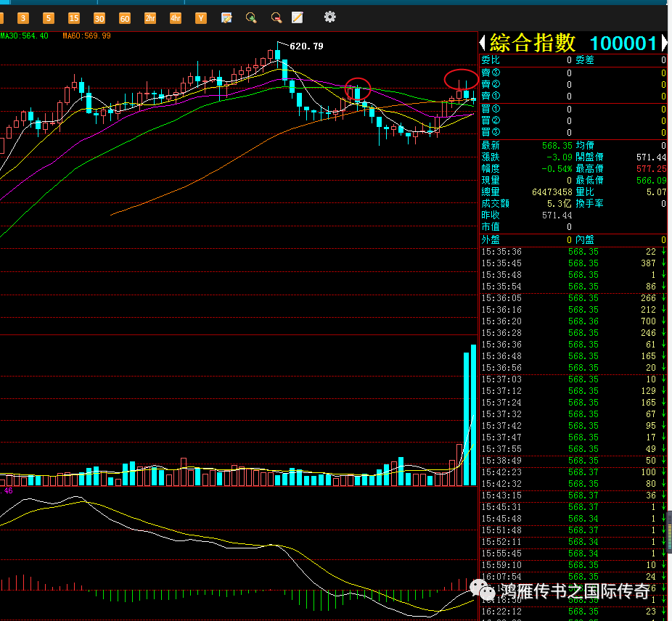Click the 賣① order book row
This screenshot has width=672, height=621.
click(573, 96)
